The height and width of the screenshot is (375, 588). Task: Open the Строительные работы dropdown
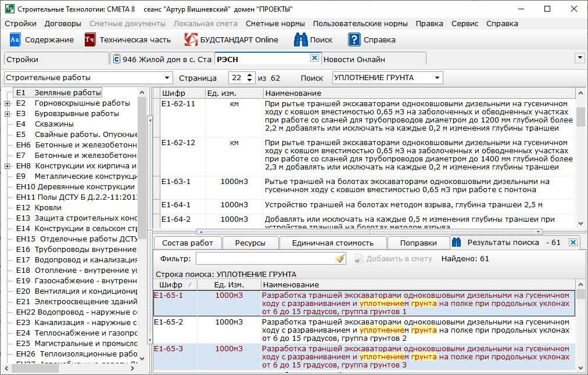(167, 78)
